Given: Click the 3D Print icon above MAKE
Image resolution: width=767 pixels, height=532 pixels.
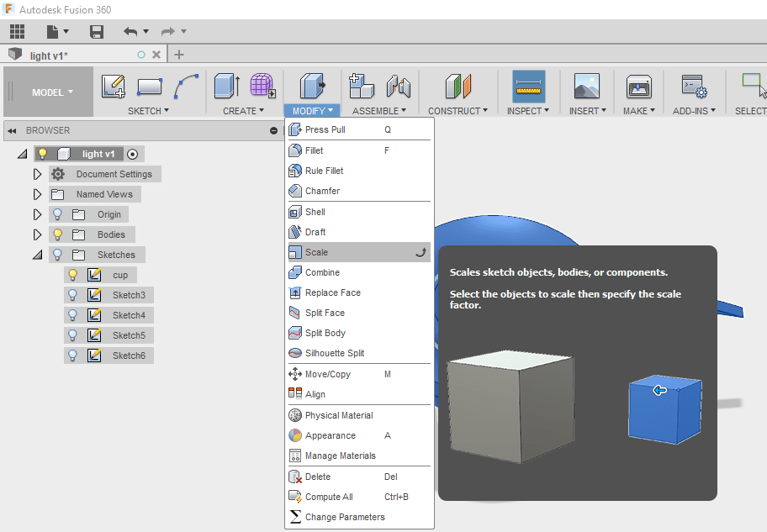Looking at the screenshot, I should (x=639, y=87).
